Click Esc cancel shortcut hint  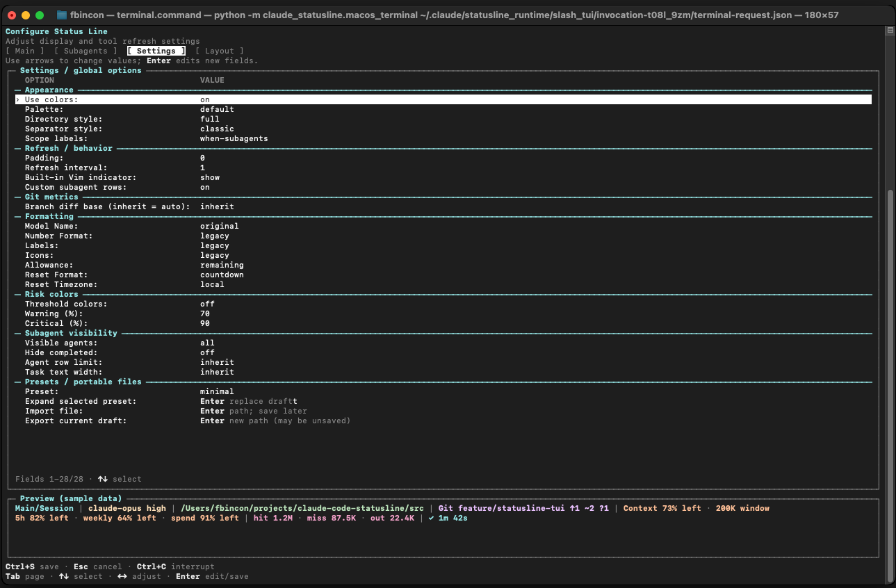[97, 566]
